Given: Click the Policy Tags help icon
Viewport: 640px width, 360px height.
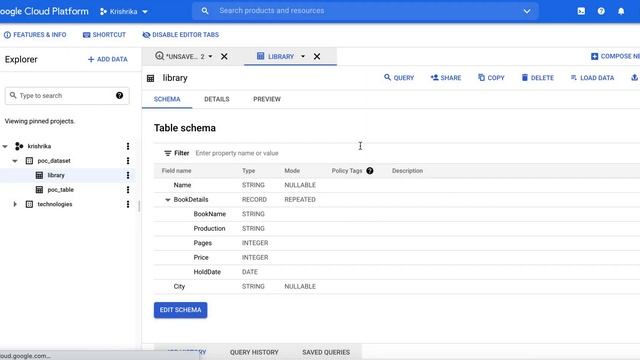Looking at the screenshot, I should point(370,171).
